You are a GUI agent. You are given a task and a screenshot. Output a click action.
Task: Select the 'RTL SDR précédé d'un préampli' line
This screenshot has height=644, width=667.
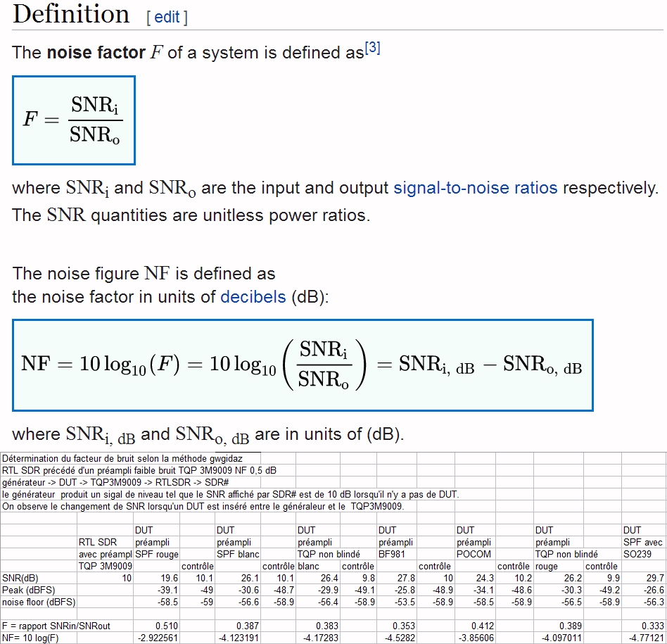tap(139, 470)
